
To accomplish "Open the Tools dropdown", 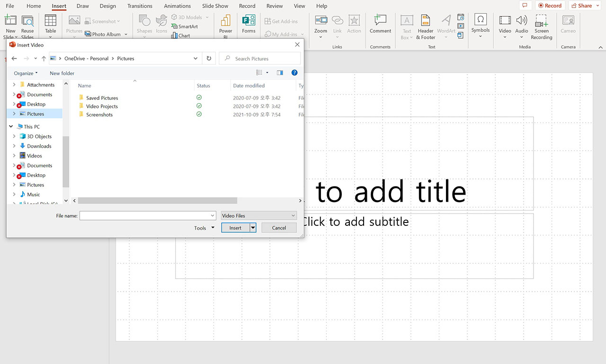I will [x=204, y=228].
